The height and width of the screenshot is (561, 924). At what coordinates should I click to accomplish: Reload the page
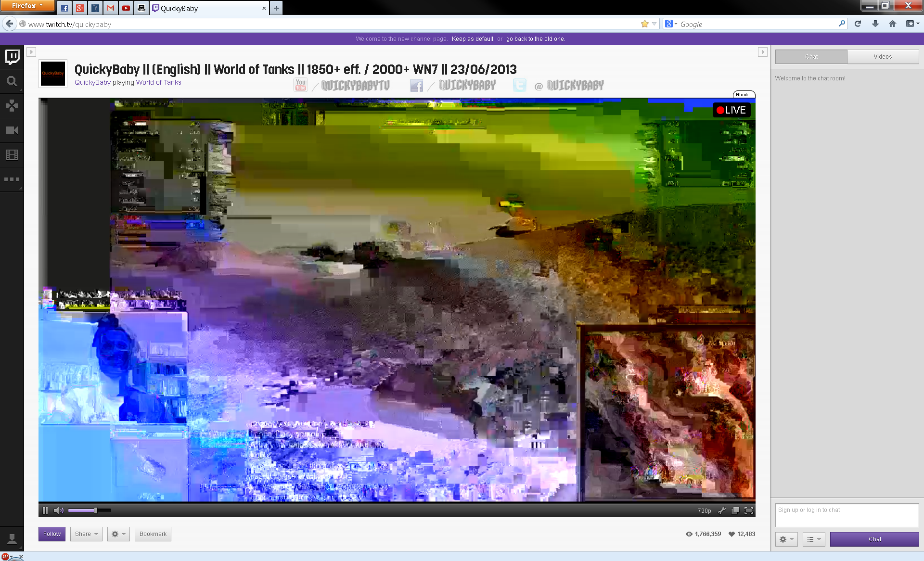858,24
